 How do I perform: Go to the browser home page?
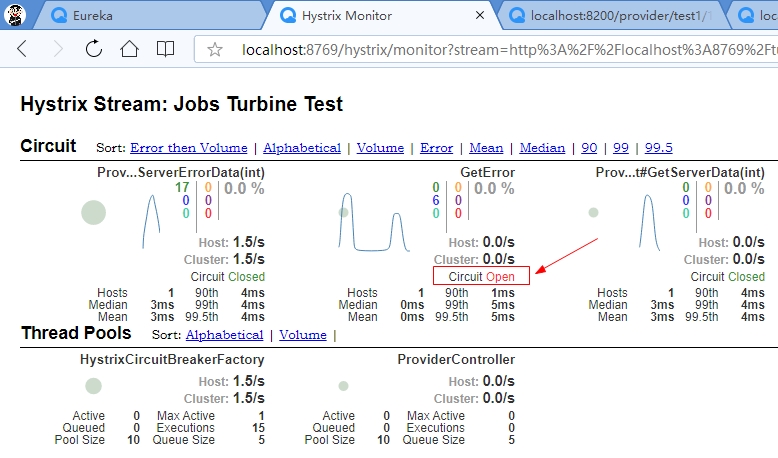point(130,49)
